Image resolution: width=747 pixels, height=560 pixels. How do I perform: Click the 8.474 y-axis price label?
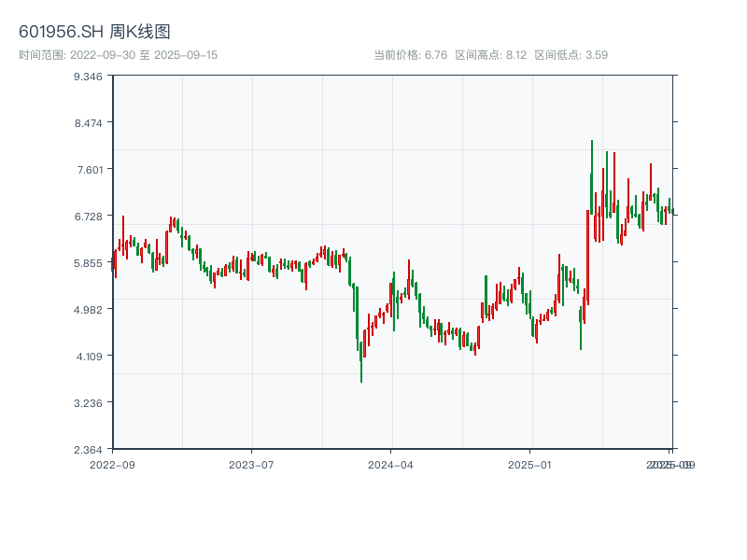(x=87, y=122)
